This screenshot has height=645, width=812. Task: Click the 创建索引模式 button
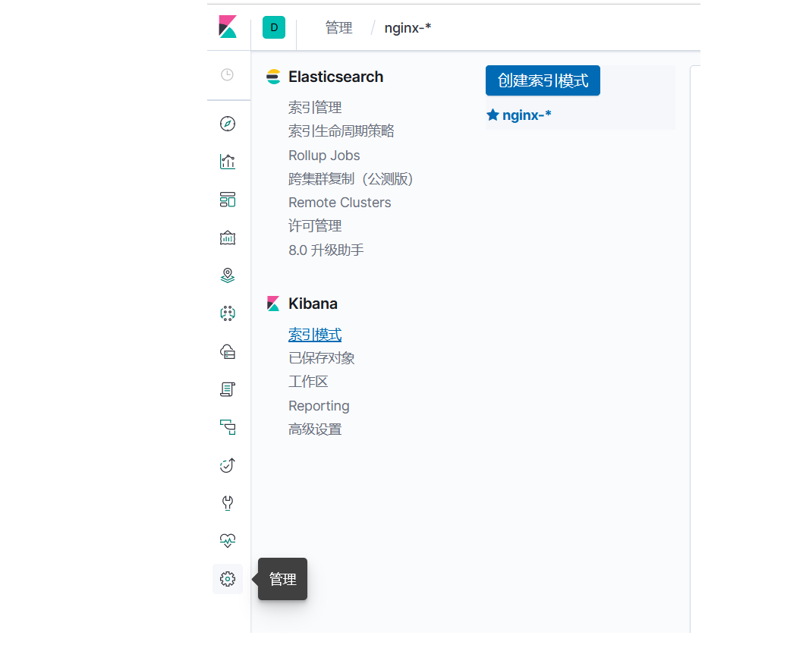(x=543, y=80)
